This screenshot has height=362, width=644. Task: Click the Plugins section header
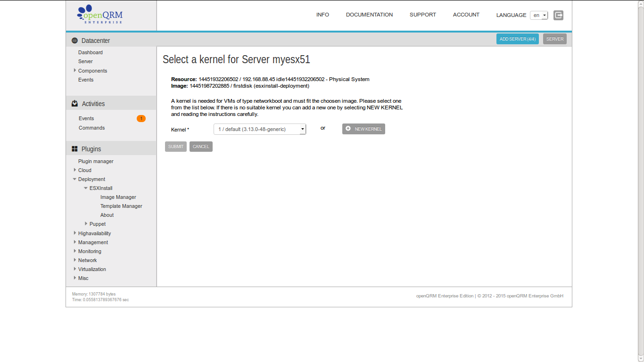[x=111, y=149]
